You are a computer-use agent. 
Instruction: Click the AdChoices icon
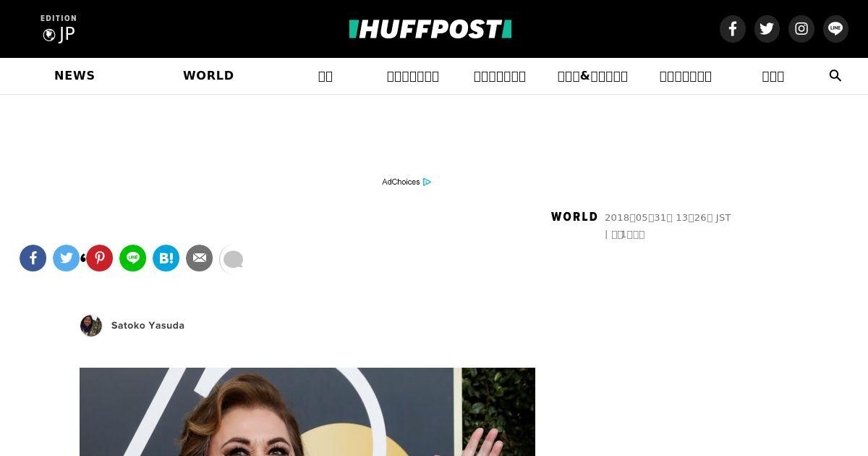click(x=427, y=182)
